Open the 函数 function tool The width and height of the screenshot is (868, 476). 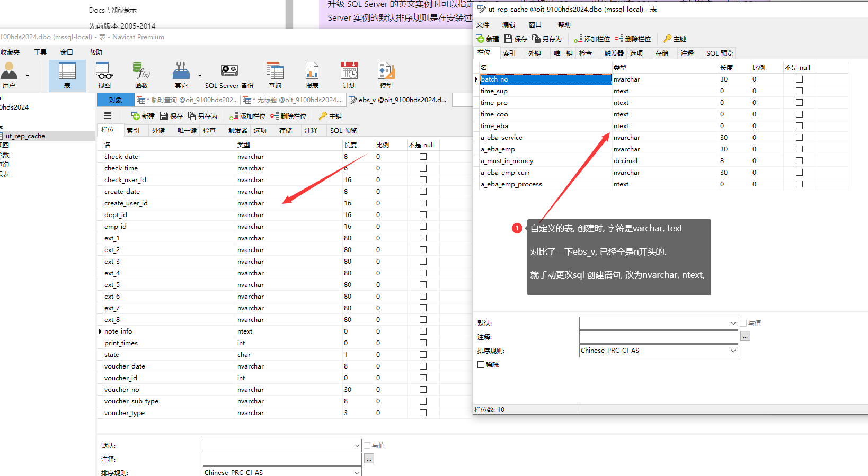click(x=141, y=75)
